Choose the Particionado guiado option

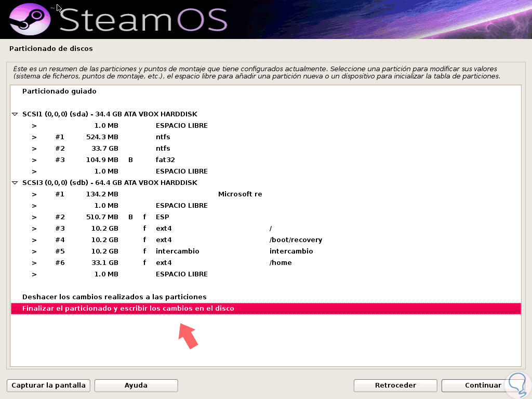point(266,91)
